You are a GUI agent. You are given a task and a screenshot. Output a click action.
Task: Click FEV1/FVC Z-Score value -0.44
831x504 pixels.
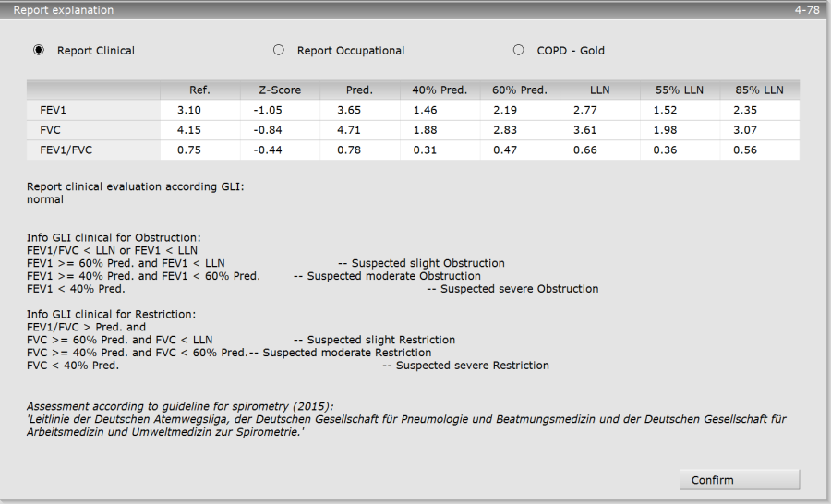268,150
